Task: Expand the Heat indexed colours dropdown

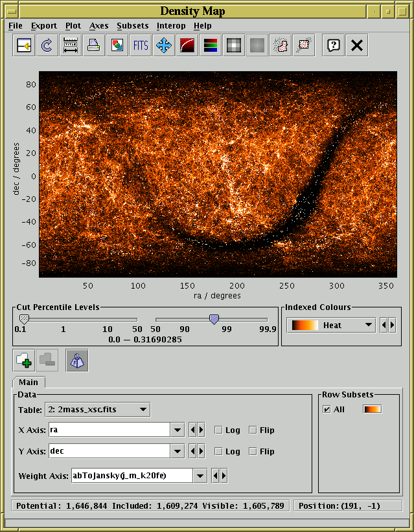Action: click(x=369, y=325)
